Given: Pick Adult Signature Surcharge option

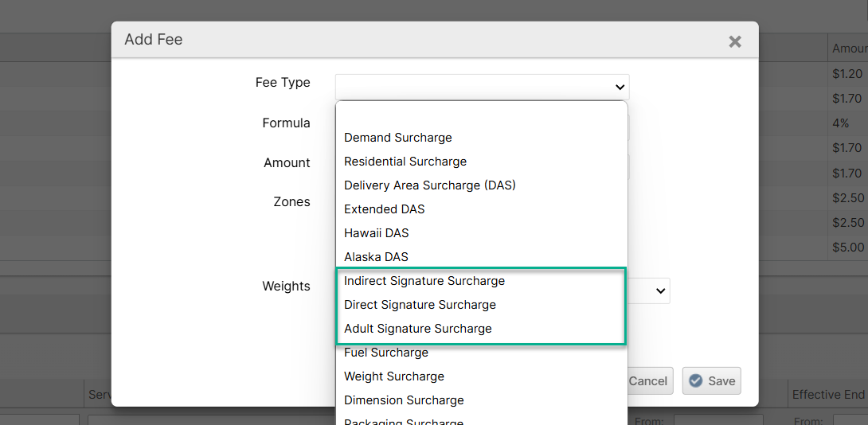Looking at the screenshot, I should tap(418, 329).
